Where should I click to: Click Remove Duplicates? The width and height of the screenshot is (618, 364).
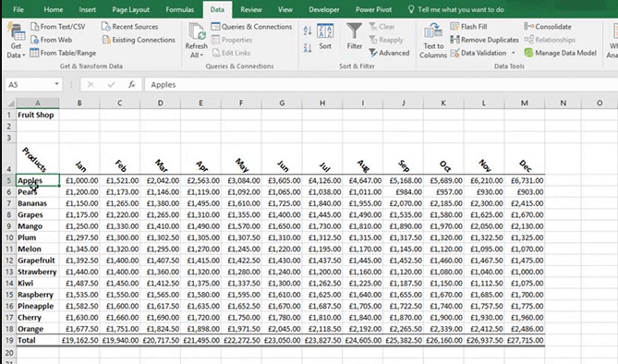click(x=484, y=40)
